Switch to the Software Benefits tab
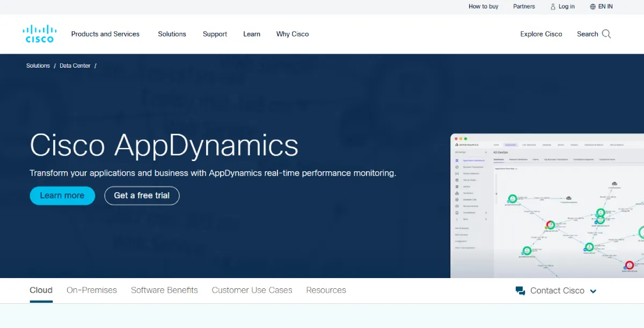 [164, 290]
